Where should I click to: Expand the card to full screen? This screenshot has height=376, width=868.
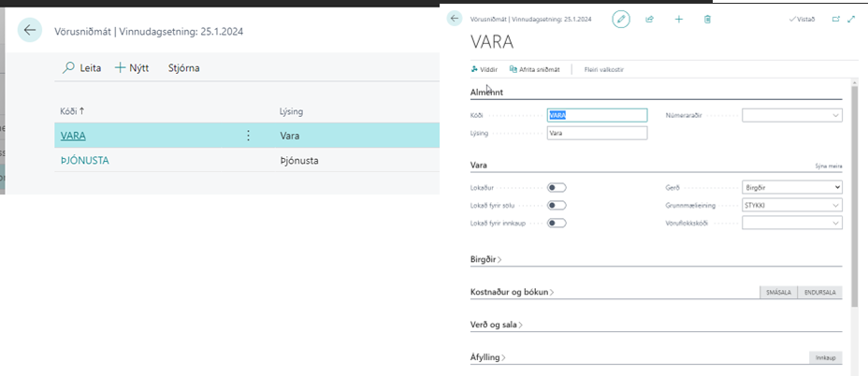(851, 19)
